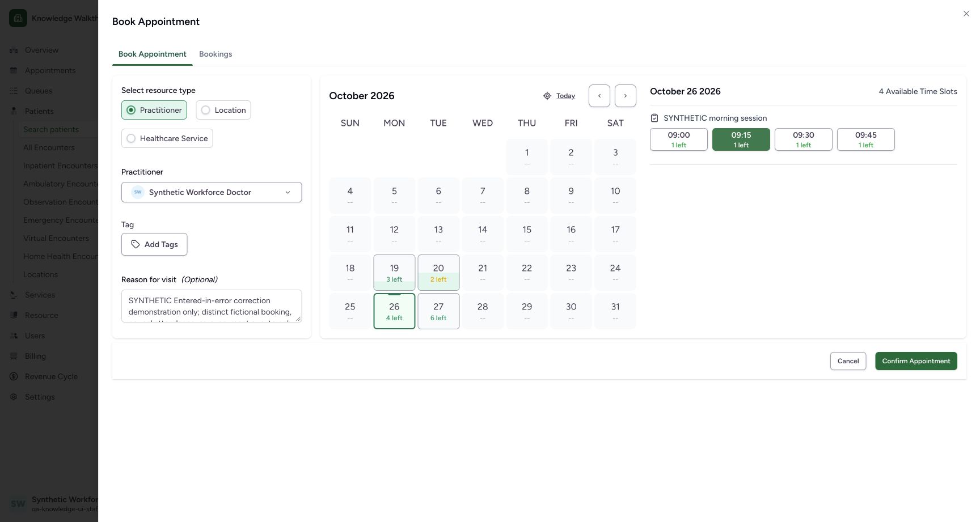
Task: Select October 26 with 4 left
Action: pyautogui.click(x=394, y=311)
